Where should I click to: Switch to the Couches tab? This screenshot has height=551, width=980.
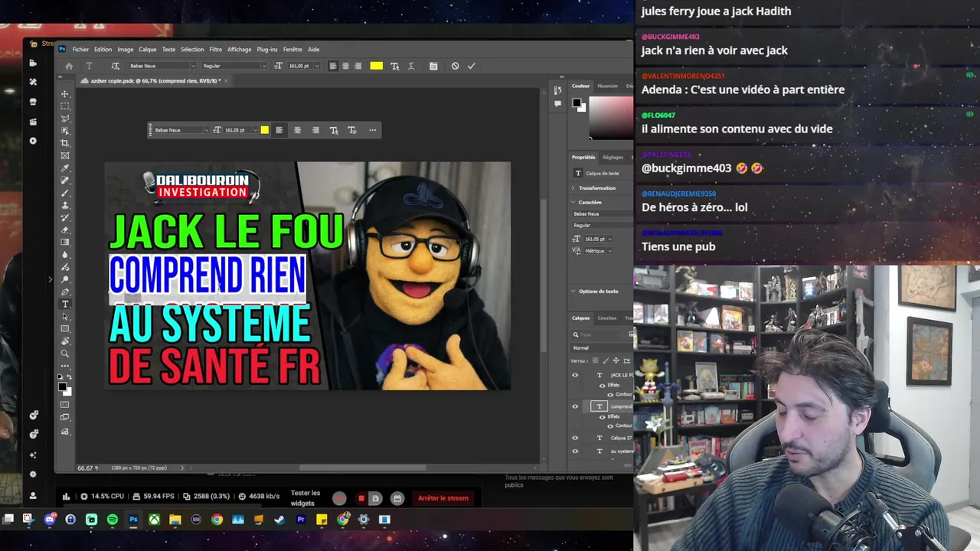pyautogui.click(x=606, y=318)
